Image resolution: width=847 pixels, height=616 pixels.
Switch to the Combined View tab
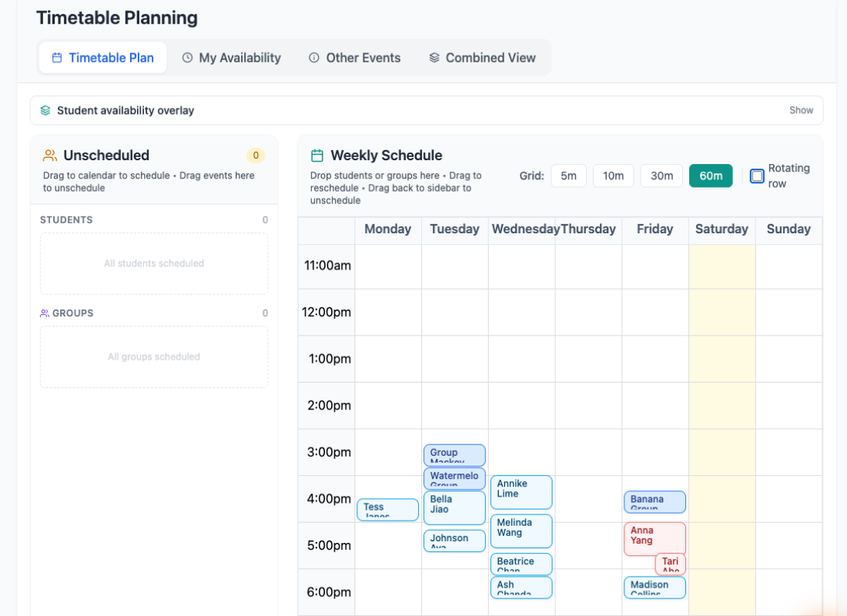tap(482, 58)
